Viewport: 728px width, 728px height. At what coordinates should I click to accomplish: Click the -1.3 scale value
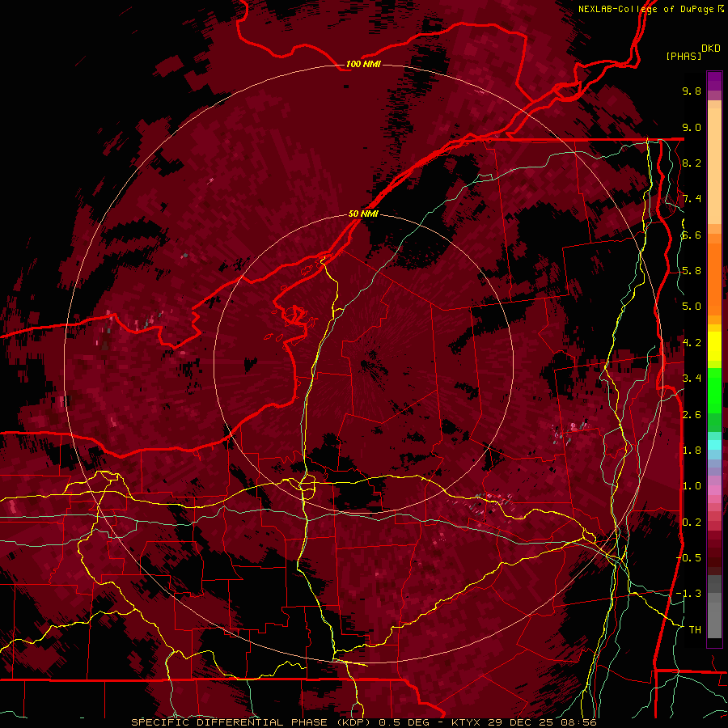coord(688,594)
